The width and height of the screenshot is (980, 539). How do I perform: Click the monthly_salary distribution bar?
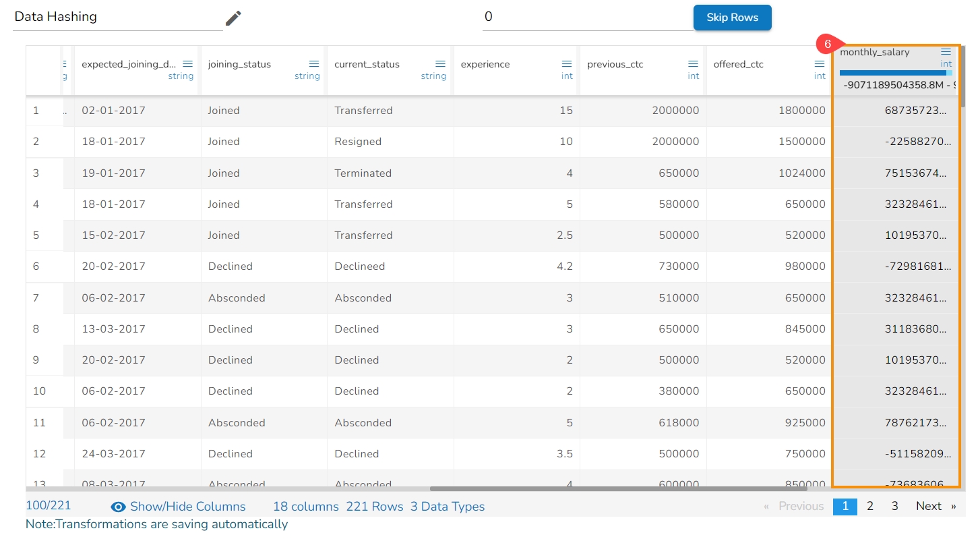pos(895,73)
